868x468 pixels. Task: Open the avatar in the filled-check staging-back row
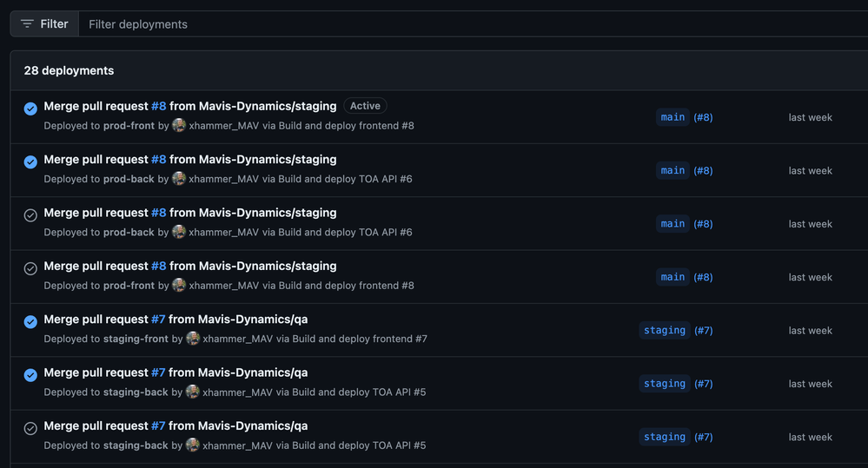(193, 392)
